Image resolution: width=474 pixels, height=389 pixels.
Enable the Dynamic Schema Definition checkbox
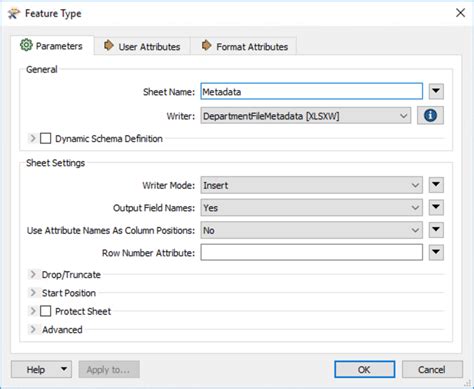pyautogui.click(x=45, y=138)
